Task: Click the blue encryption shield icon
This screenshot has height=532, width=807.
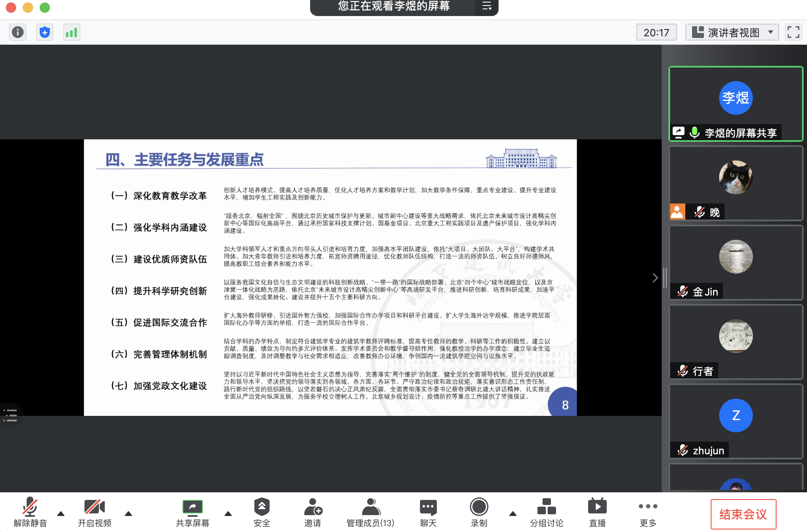Action: pos(45,32)
